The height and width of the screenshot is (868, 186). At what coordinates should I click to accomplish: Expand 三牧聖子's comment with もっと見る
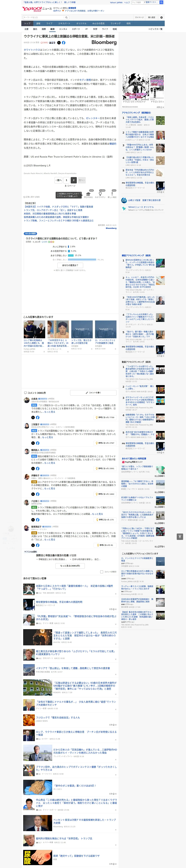pos(48,437)
